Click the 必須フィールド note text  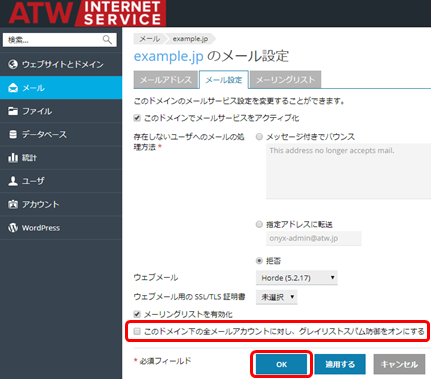tap(165, 361)
